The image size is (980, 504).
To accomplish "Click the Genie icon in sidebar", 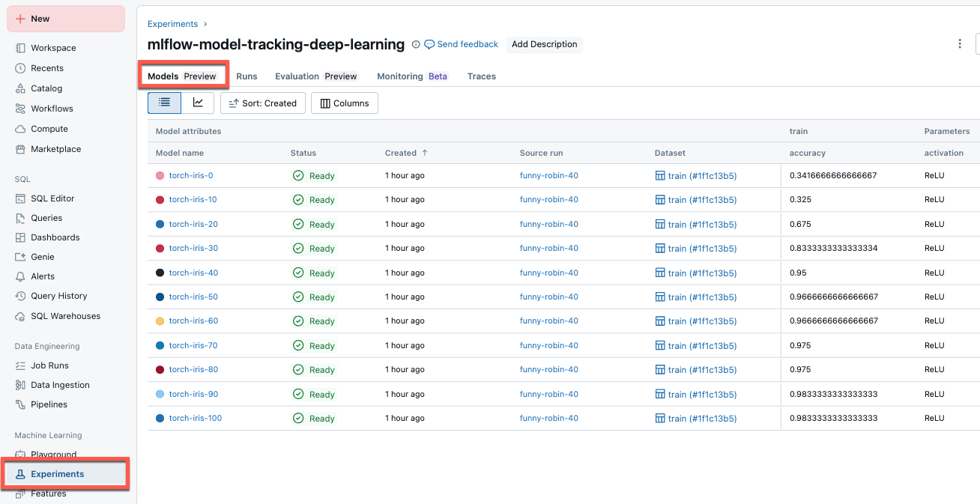I will 20,257.
